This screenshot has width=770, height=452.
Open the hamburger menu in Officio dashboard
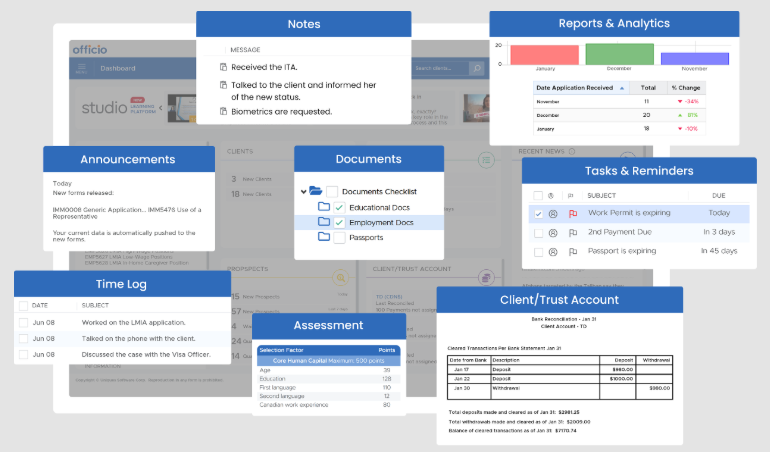82,68
